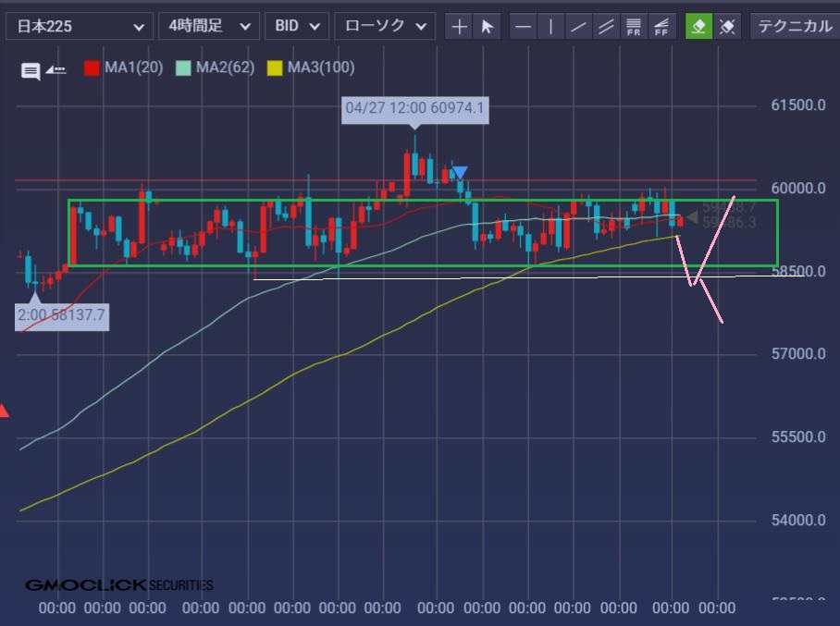Collapse the legend with the arrow icon
Viewport: 840px width, 626px height.
56,69
